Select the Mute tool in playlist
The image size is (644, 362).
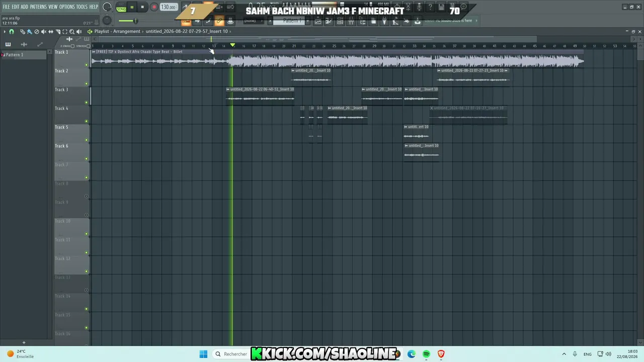pos(44,32)
